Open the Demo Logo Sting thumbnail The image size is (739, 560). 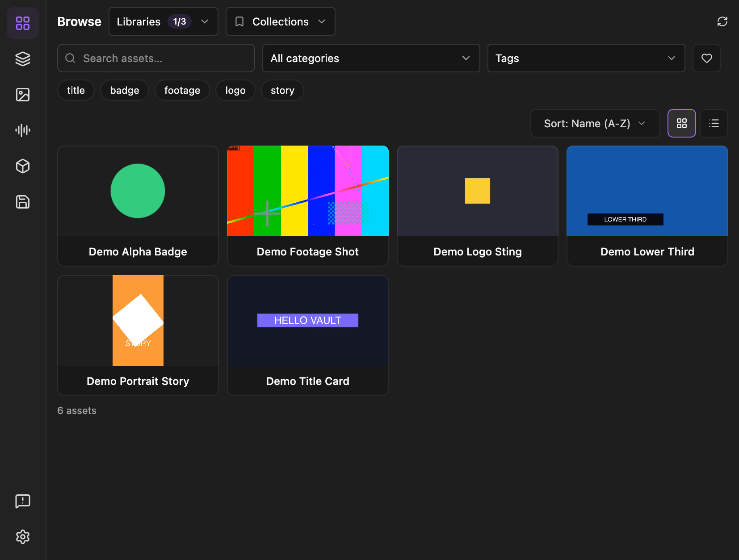click(x=478, y=191)
